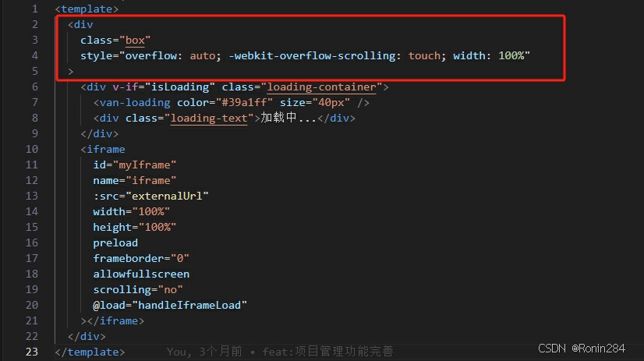Click the van-loading tag name
The image size is (644, 361).
(135, 103)
